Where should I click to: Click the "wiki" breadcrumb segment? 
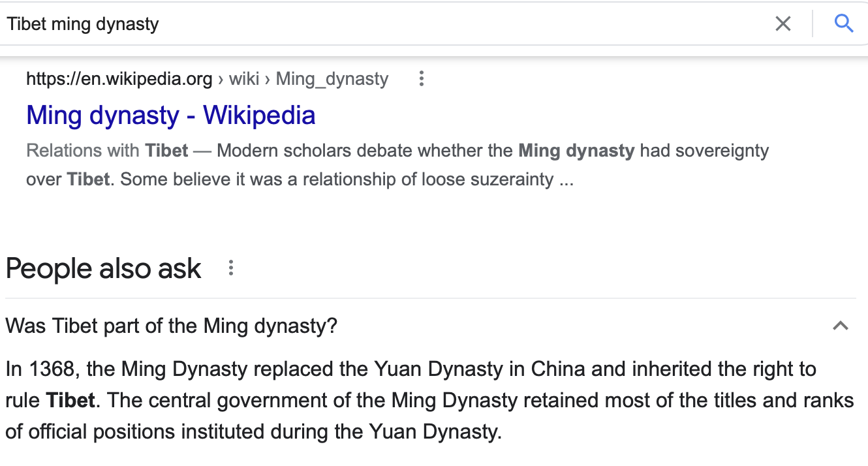(x=244, y=80)
